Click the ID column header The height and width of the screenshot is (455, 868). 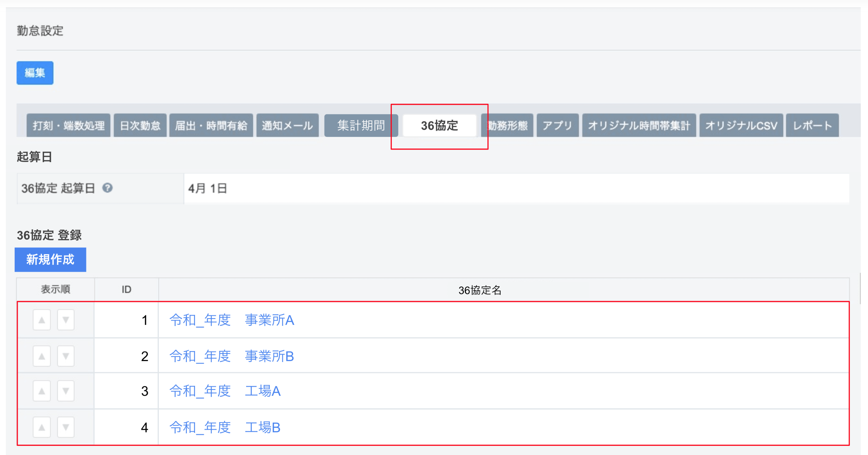pyautogui.click(x=126, y=289)
